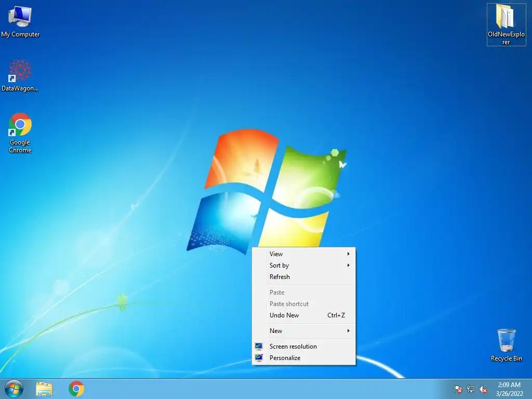532x399 pixels.
Task: Select the OldNewExplorer folder icon
Action: (506, 24)
